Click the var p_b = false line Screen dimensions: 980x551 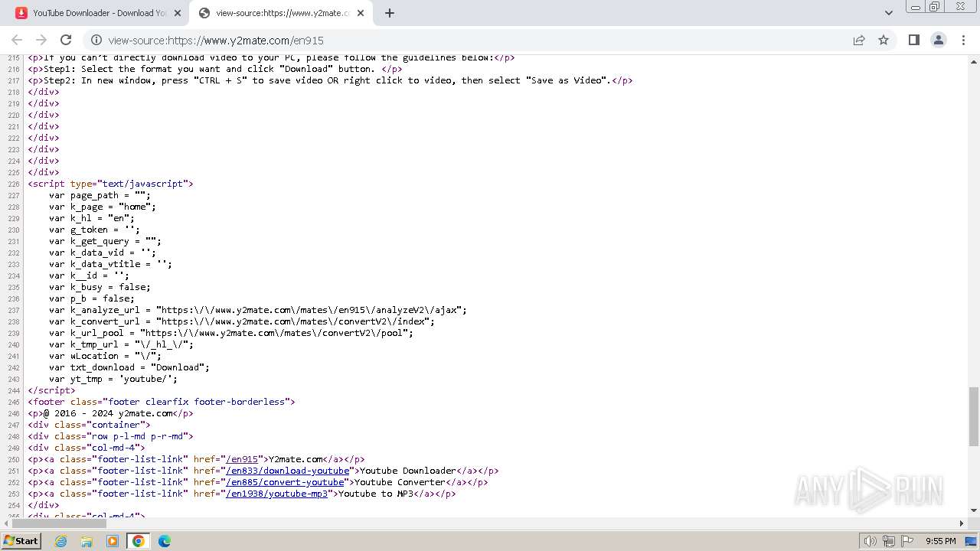tap(92, 298)
